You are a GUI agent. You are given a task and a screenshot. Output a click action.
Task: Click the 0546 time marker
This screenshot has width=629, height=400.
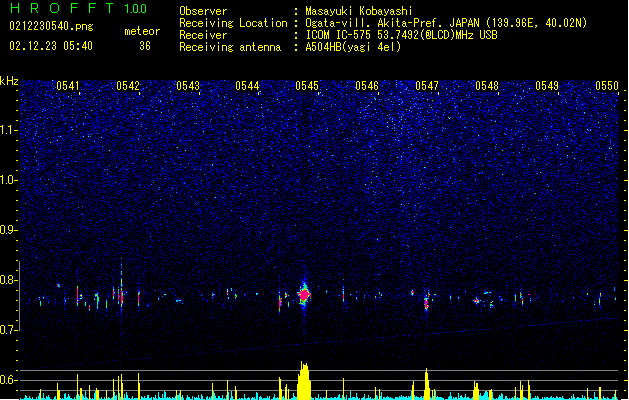(367, 86)
